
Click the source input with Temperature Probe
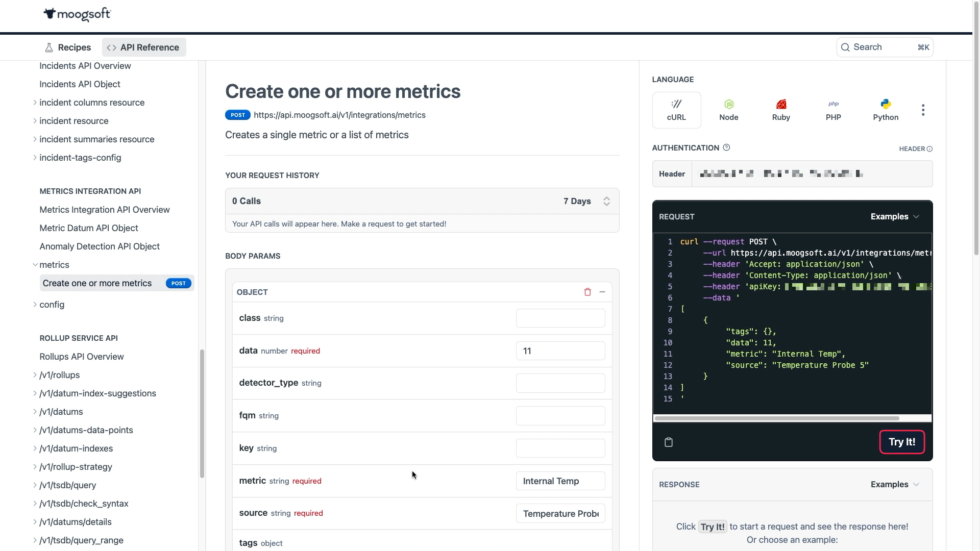tap(560, 514)
